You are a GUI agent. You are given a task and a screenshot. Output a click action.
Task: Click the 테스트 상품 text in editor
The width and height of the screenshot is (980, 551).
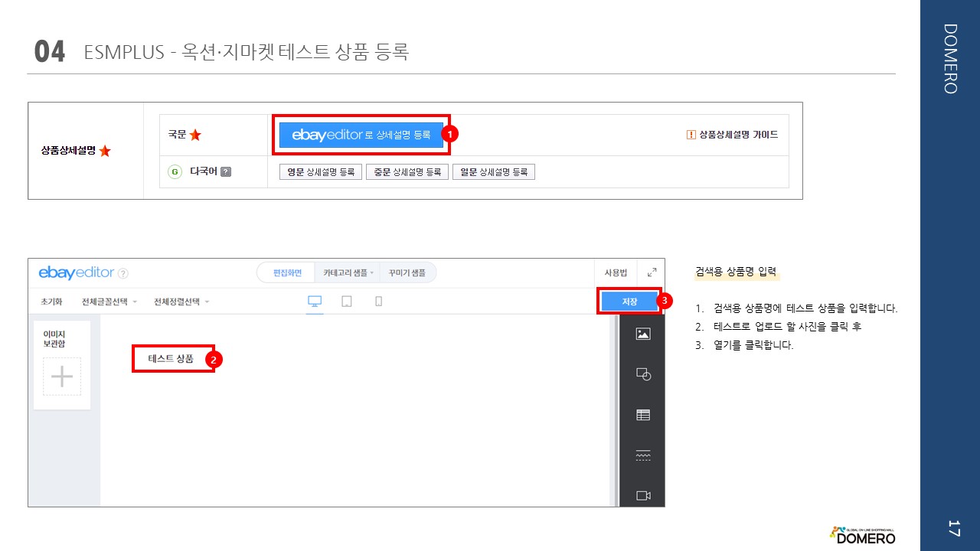pyautogui.click(x=171, y=358)
